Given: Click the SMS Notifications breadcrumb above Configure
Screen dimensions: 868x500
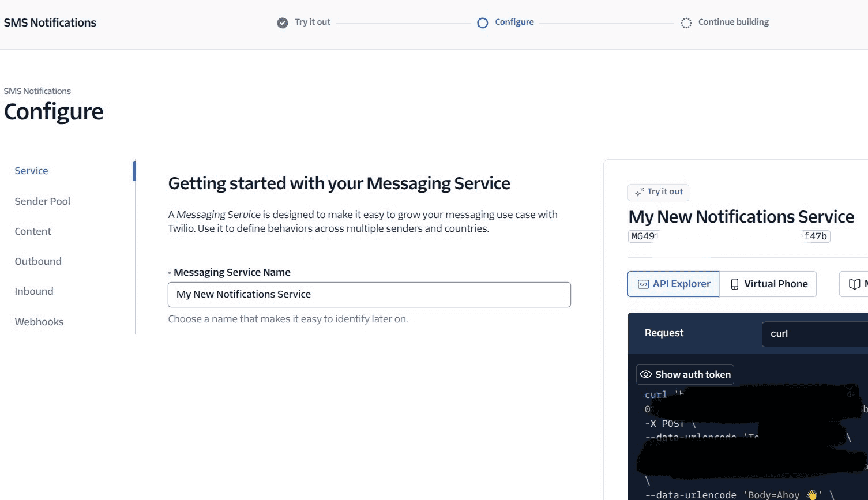Looking at the screenshot, I should tap(37, 91).
